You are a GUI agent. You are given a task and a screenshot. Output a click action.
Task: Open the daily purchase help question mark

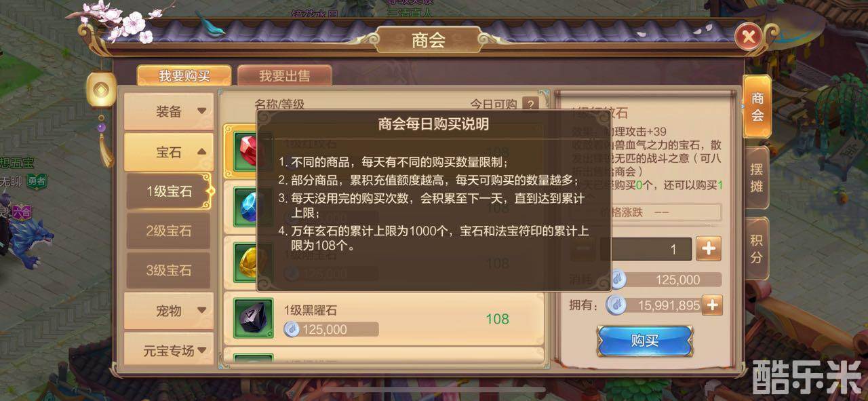click(x=530, y=104)
